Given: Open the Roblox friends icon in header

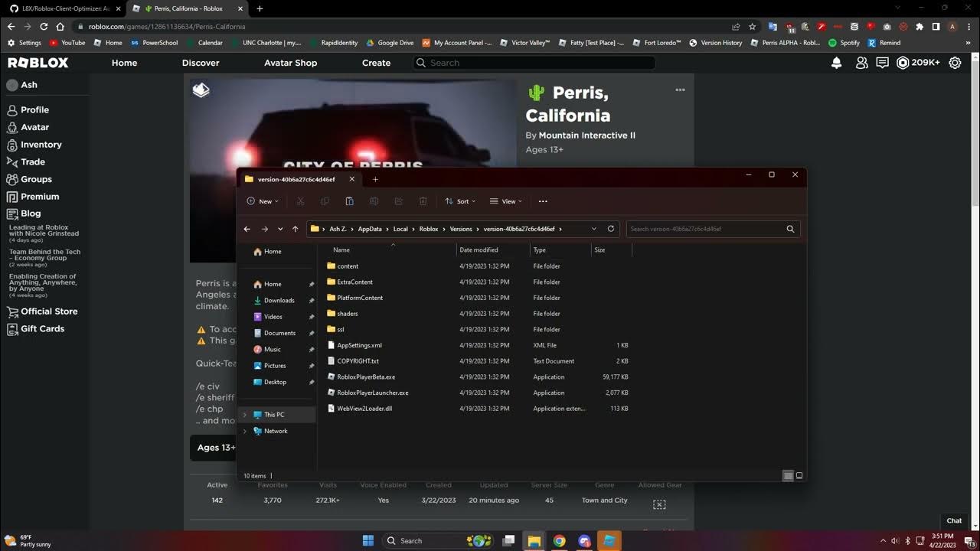Looking at the screenshot, I should coord(861,63).
